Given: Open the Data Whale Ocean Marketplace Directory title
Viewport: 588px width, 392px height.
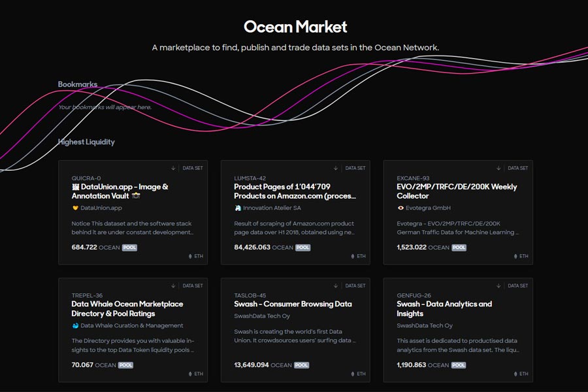Looking at the screenshot, I should (127, 308).
